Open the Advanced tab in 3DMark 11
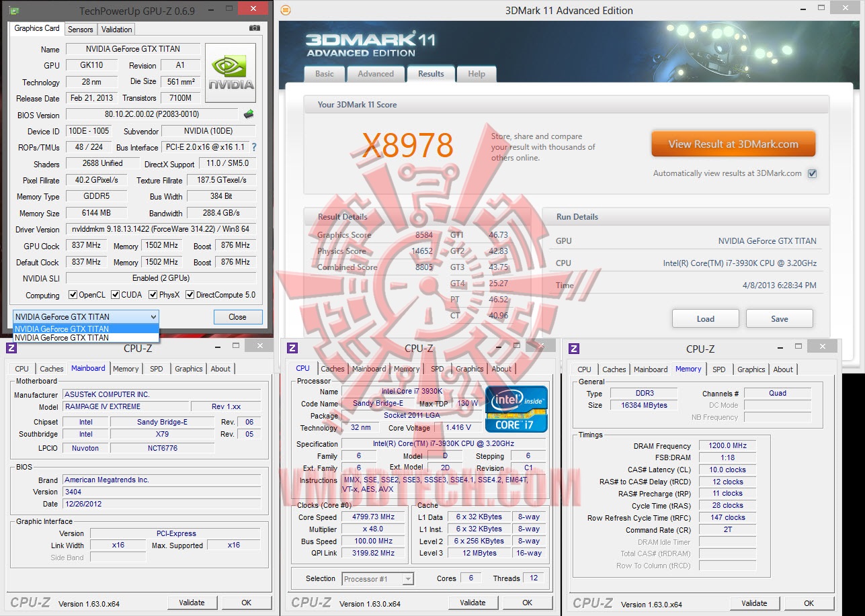This screenshot has height=616, width=865. [376, 74]
